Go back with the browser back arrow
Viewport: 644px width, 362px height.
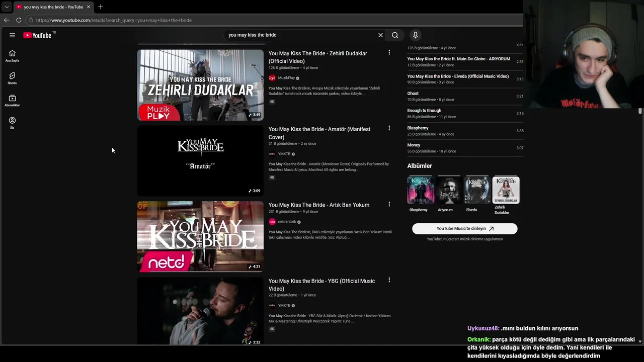[7, 20]
